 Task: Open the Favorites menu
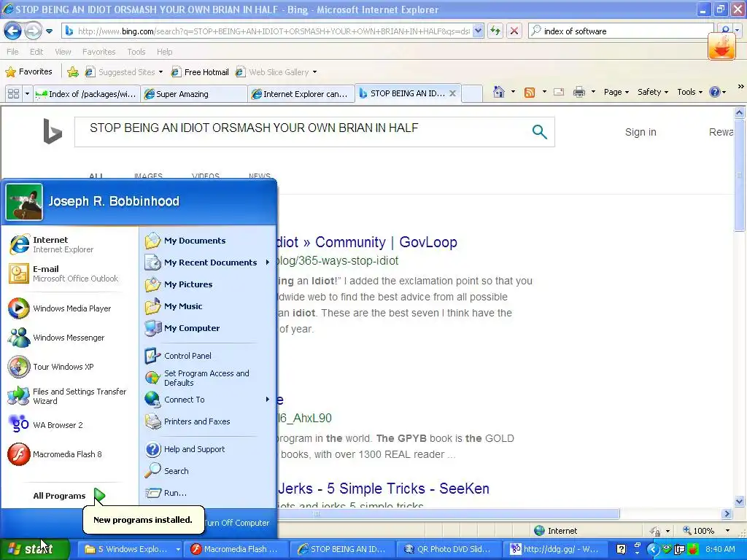(99, 52)
